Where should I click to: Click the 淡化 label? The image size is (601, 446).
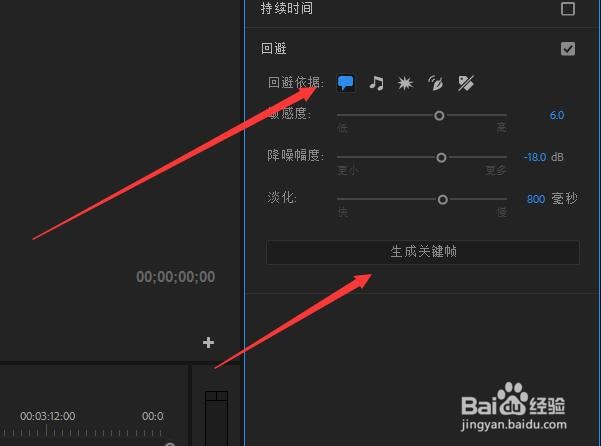[x=282, y=198]
